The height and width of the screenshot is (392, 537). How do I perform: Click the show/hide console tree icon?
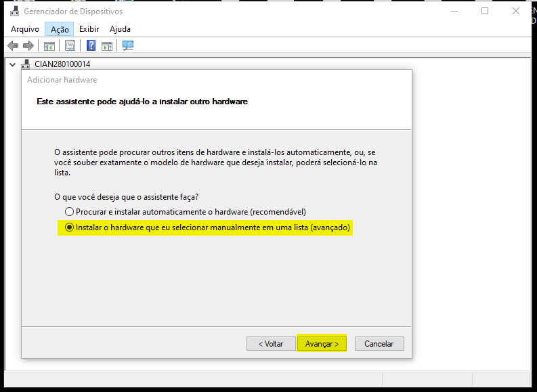pos(49,46)
